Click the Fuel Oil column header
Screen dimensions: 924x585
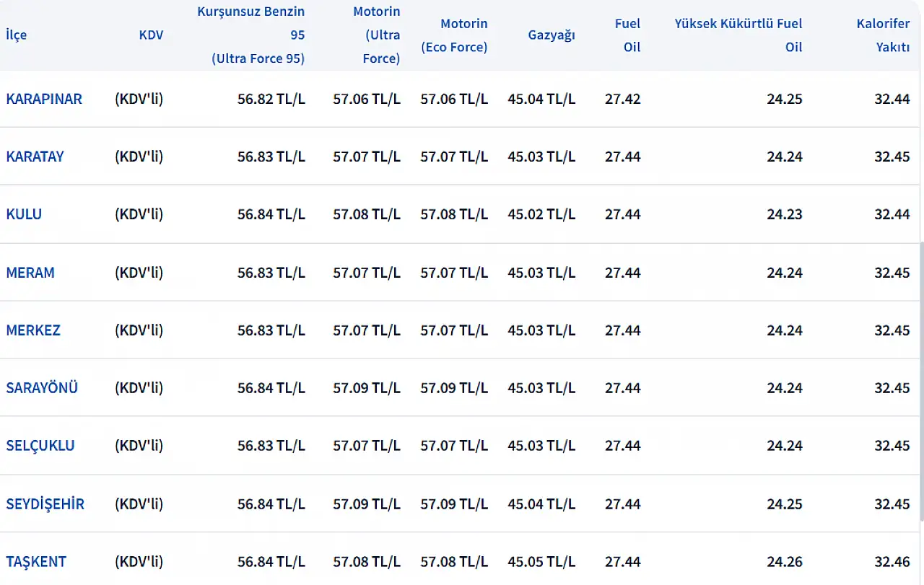tap(627, 35)
